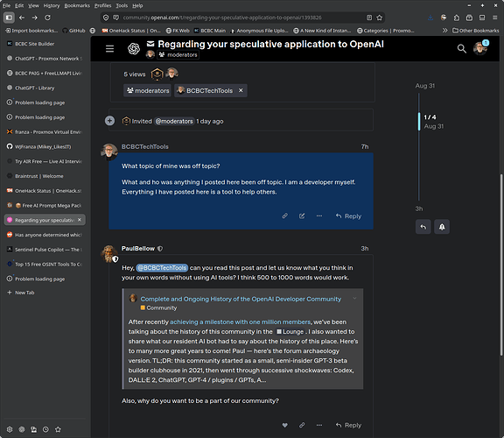Open the Bookmarks menu

[77, 5]
